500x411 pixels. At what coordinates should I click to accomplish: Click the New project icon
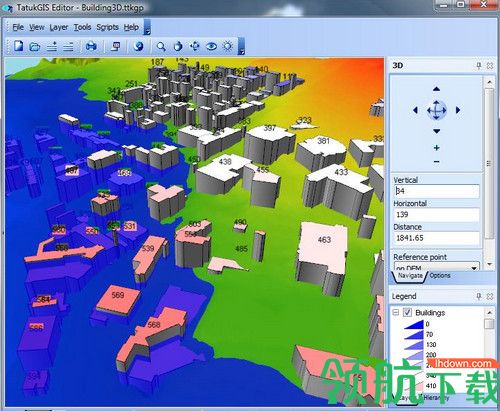[19, 46]
